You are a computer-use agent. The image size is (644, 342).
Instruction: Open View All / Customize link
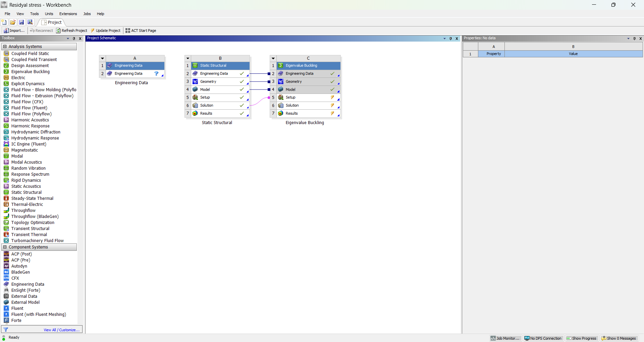(x=61, y=330)
